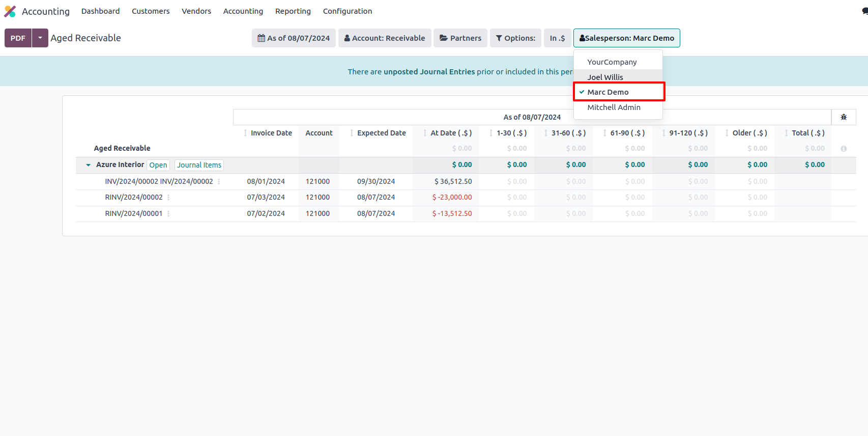Sort by Total column handle
This screenshot has height=436, width=868.
(787, 133)
